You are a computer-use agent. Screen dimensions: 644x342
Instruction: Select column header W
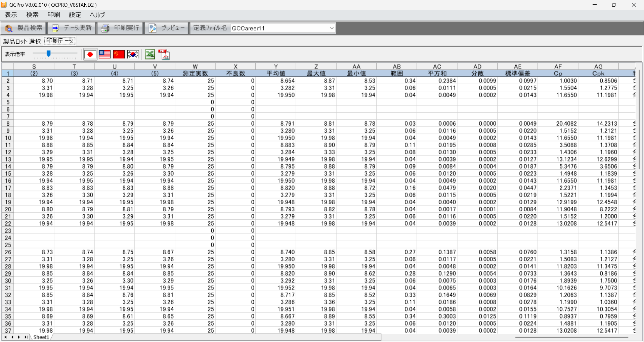coord(195,67)
